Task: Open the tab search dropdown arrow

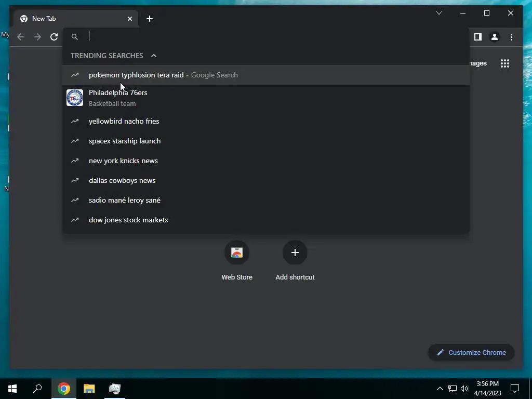Action: [438, 13]
